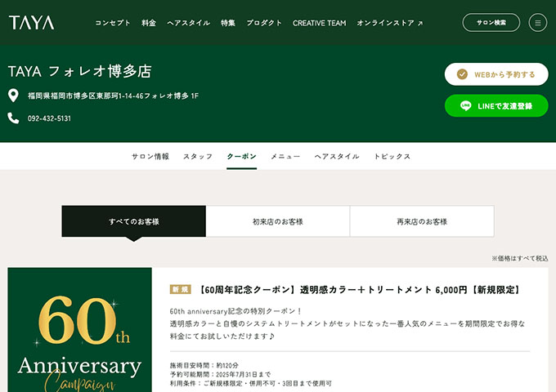Image resolution: width=556 pixels, height=392 pixels.
Task: Click the 利用条件 line of the coupon
Action: (251, 383)
